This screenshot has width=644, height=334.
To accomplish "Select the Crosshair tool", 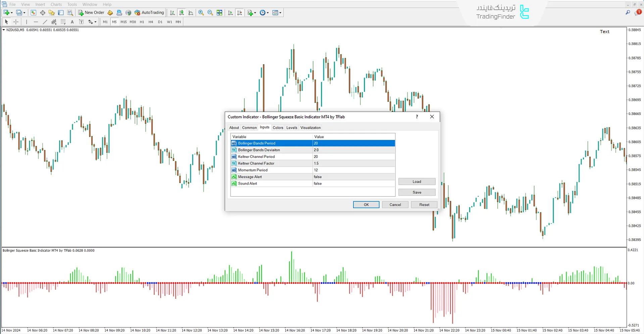I will [15, 22].
